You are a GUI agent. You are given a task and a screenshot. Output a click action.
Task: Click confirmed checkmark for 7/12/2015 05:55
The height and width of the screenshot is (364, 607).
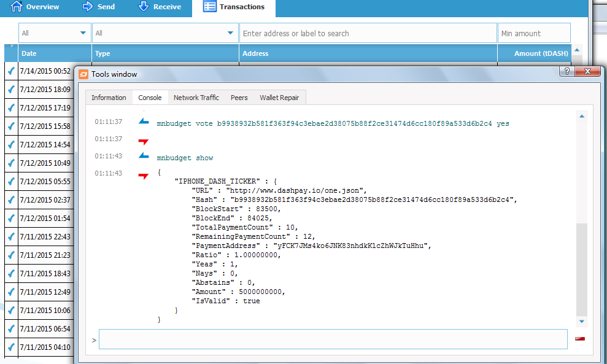pos(11,181)
